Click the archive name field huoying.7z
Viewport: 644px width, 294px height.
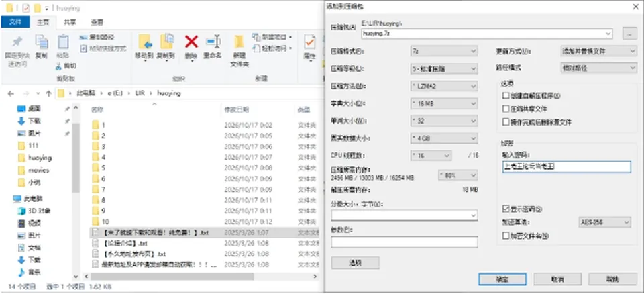pyautogui.click(x=487, y=34)
